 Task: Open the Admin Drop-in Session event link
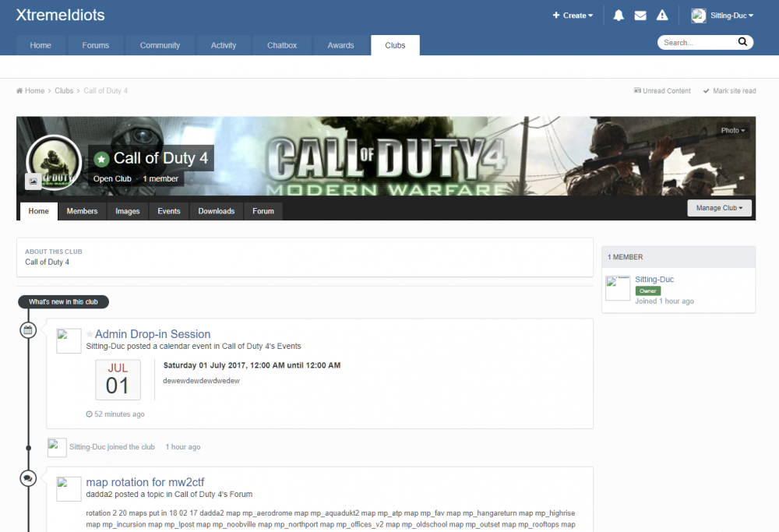[x=153, y=334]
